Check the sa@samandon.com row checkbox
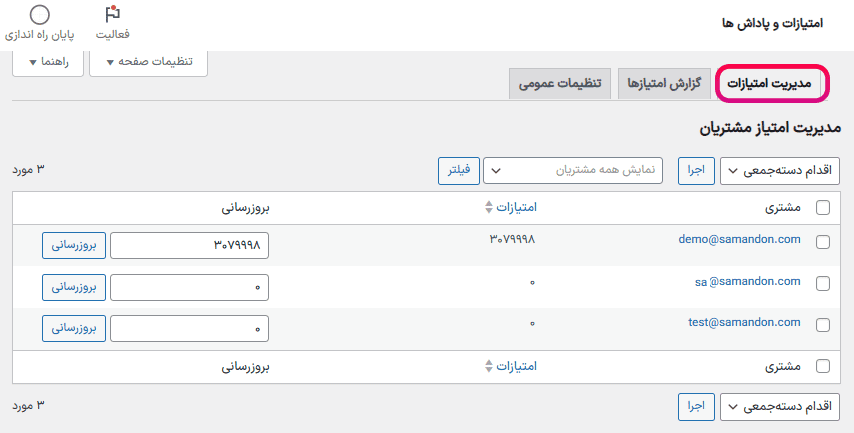 coord(823,283)
